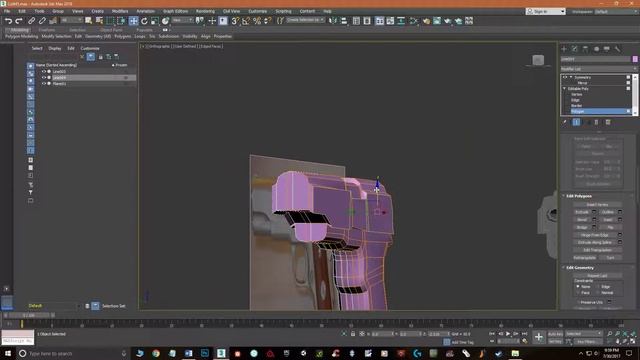This screenshot has height=360, width=640.
Task: Open the selection filter All dropdown
Action: click(x=71, y=20)
